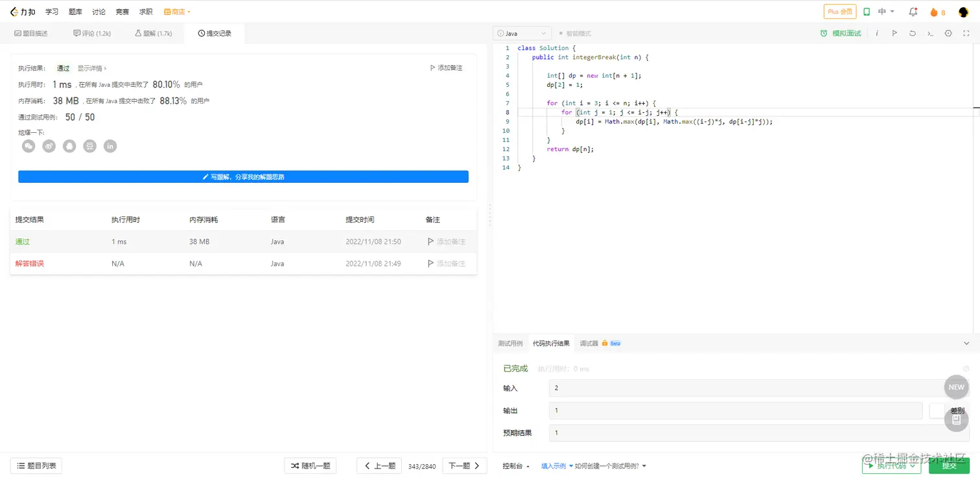Image resolution: width=980 pixels, height=479 pixels.
Task: Open the 题库 nav menu
Action: [x=75, y=12]
